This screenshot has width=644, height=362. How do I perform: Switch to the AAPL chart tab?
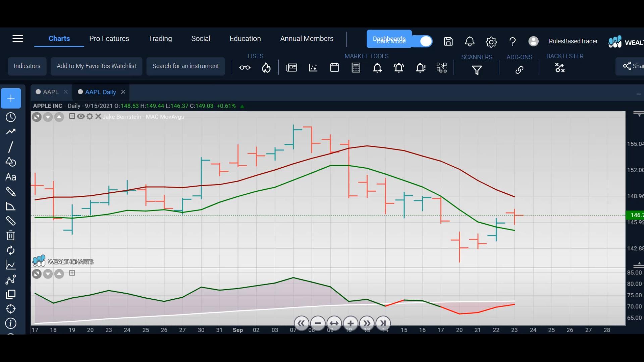(51, 92)
